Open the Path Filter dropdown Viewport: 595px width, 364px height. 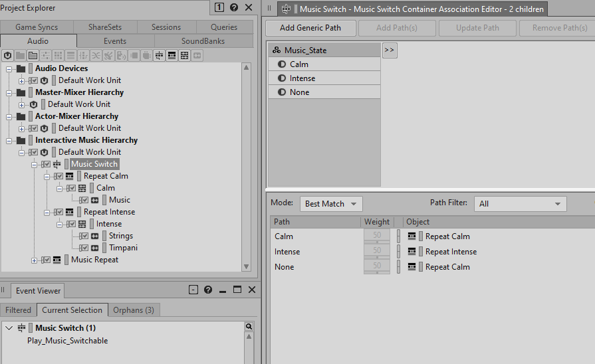[520, 204]
